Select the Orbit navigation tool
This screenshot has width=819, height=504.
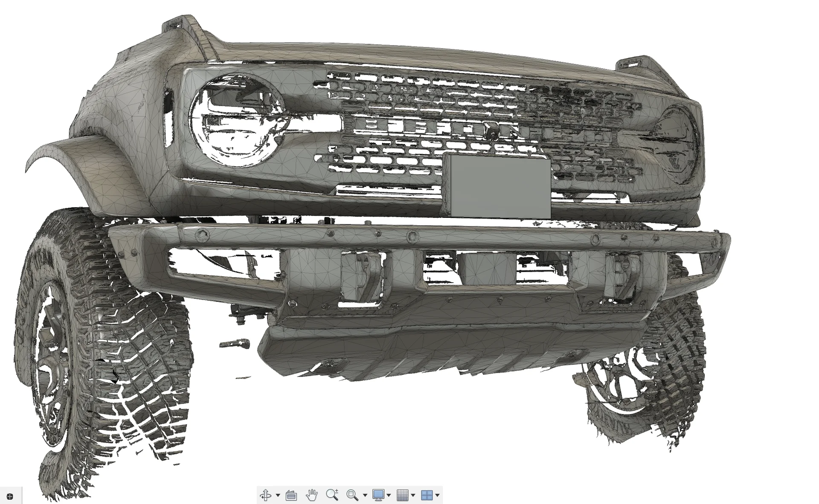pos(266,495)
